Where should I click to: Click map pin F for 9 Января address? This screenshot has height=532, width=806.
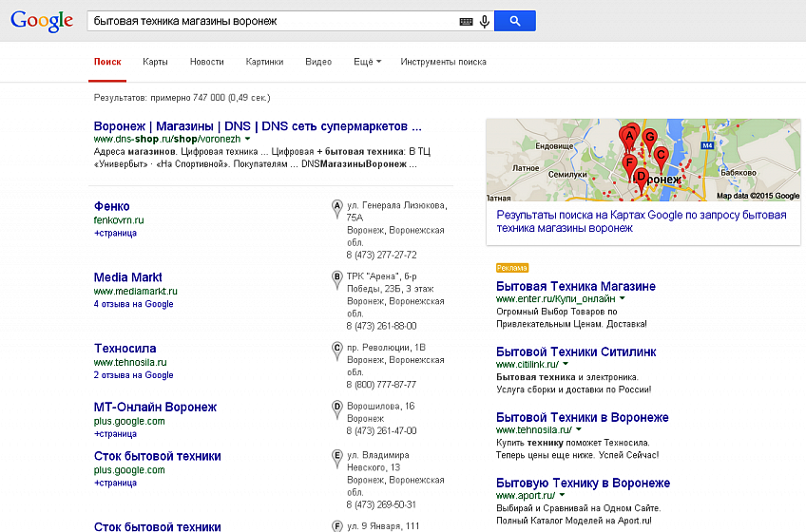pyautogui.click(x=336, y=526)
